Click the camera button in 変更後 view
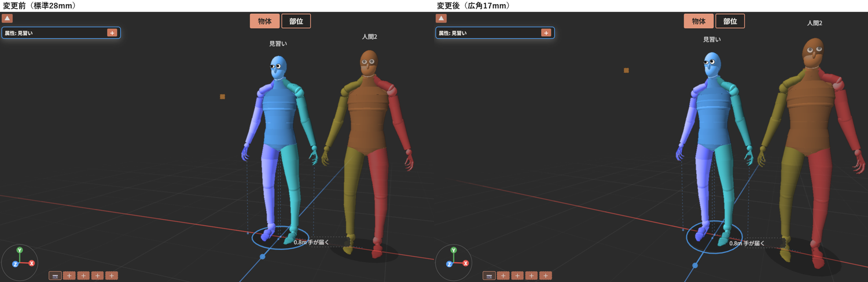The height and width of the screenshot is (282, 868). [489, 276]
